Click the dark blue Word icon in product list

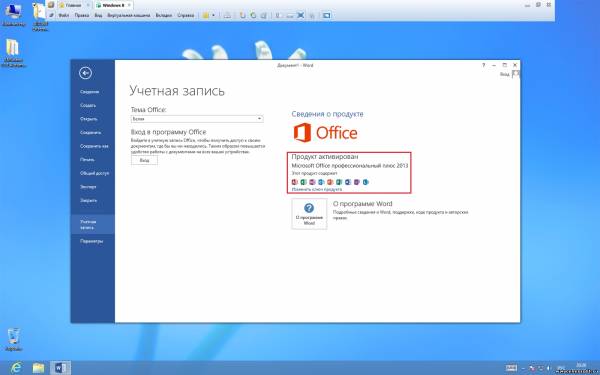pyautogui.click(x=348, y=182)
